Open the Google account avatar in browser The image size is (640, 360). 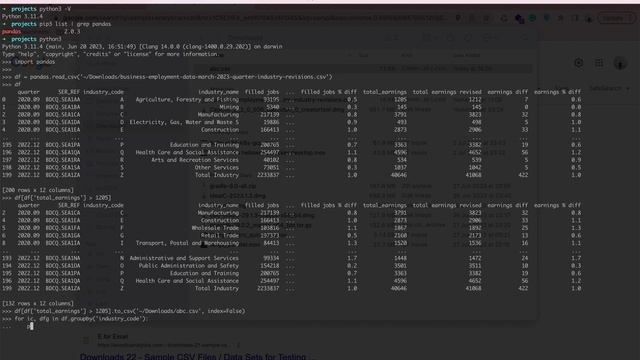(620, 63)
